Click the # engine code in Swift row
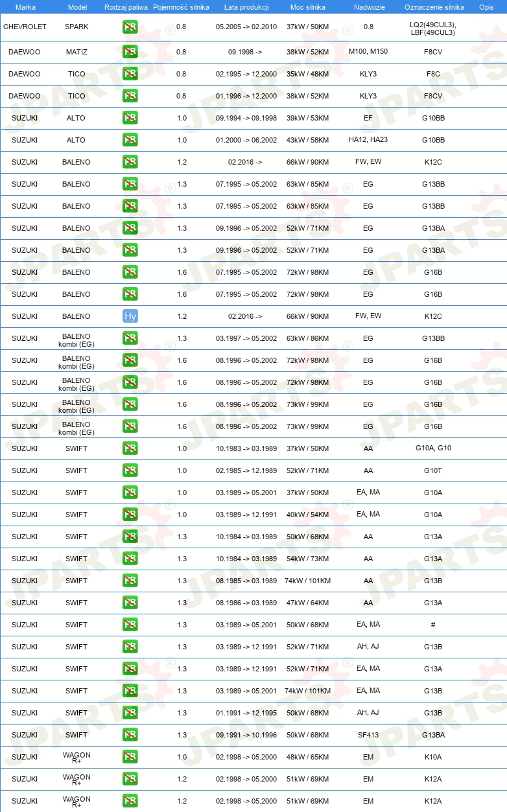Viewport: 507px width, 812px height. [x=433, y=625]
